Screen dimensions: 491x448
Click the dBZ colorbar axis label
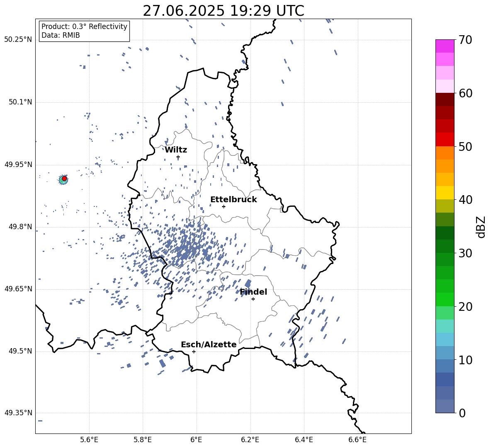481,227
